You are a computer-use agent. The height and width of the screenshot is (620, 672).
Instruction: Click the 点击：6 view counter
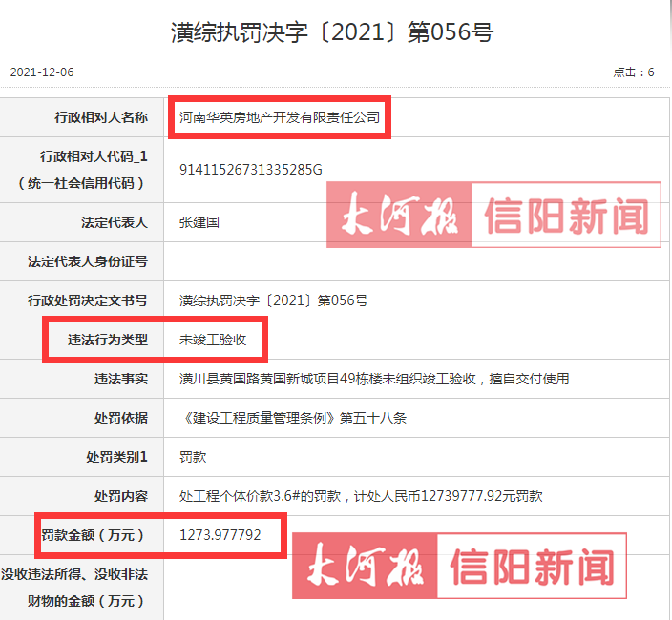pyautogui.click(x=634, y=72)
